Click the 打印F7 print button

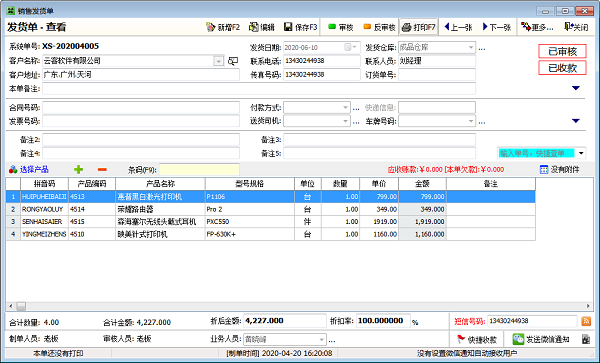419,27
